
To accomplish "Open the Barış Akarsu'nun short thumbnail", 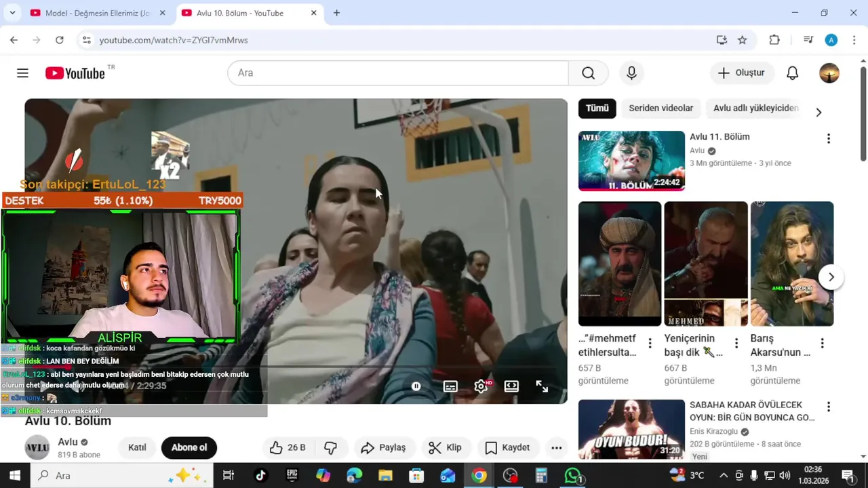I will (x=791, y=264).
